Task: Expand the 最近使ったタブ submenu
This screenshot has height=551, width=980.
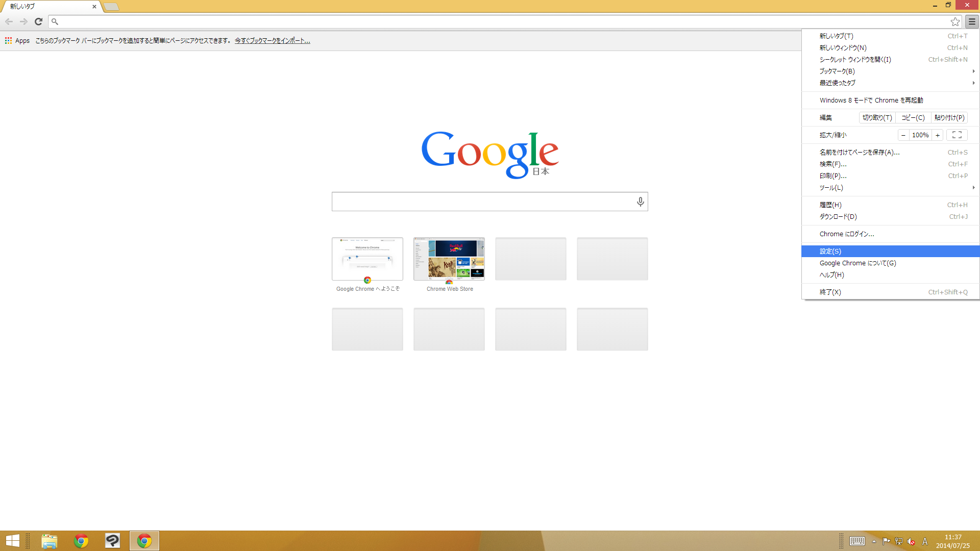Action: tap(891, 83)
